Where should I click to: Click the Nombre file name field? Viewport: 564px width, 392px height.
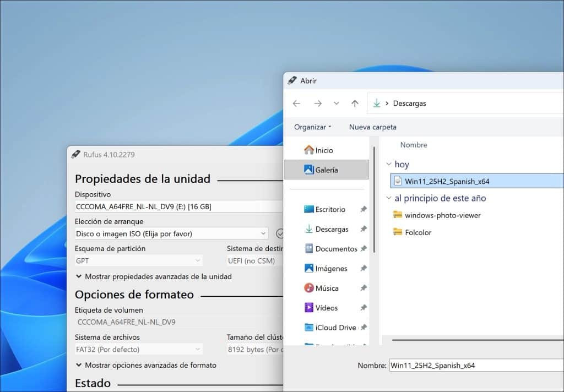pyautogui.click(x=474, y=365)
